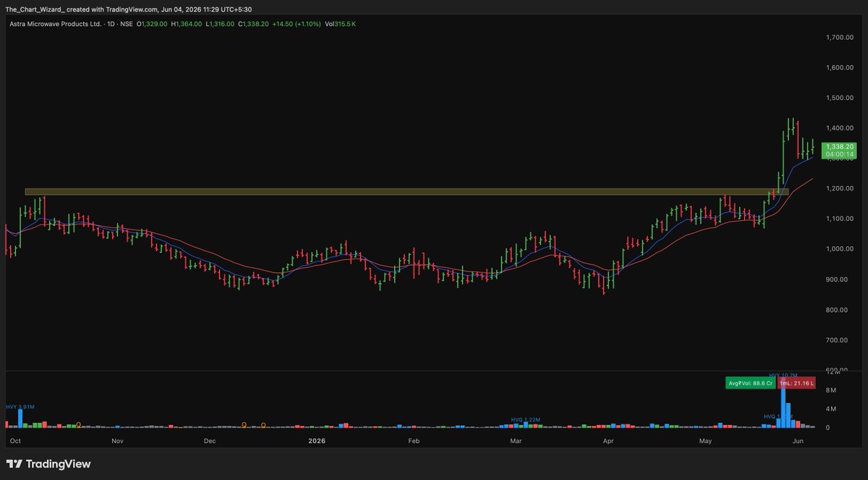The image size is (868, 480).
Task: Click the green Avg₹Vol: 88.6 Cr badge
Action: pos(750,382)
